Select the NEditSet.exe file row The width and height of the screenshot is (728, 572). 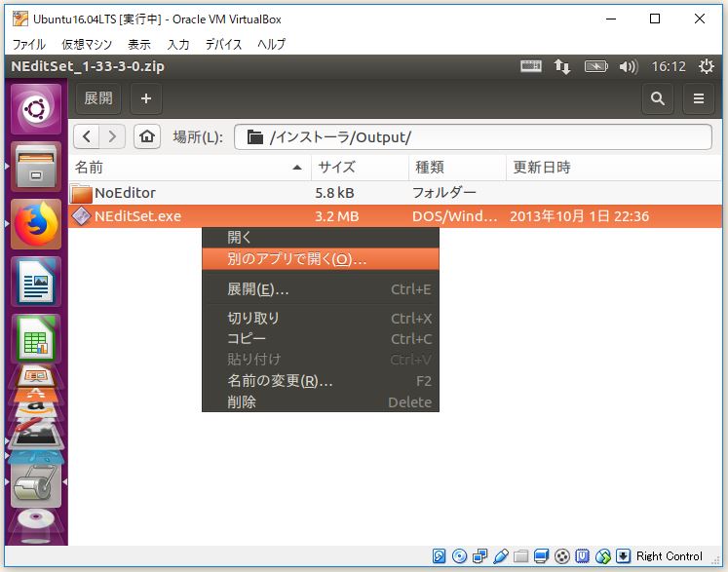click(x=395, y=216)
